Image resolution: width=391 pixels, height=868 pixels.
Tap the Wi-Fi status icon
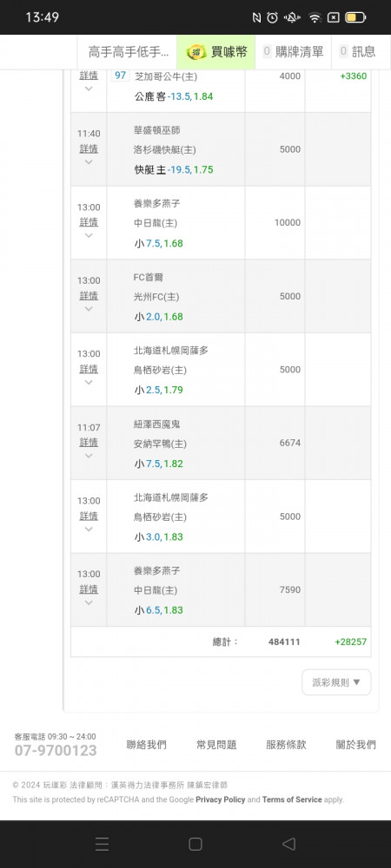coord(315,17)
